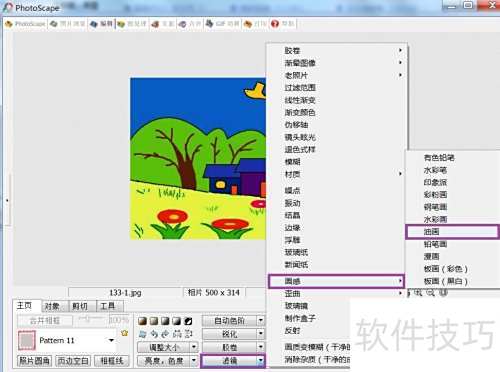
Task: Click the 滤镜 button
Action: point(229,361)
